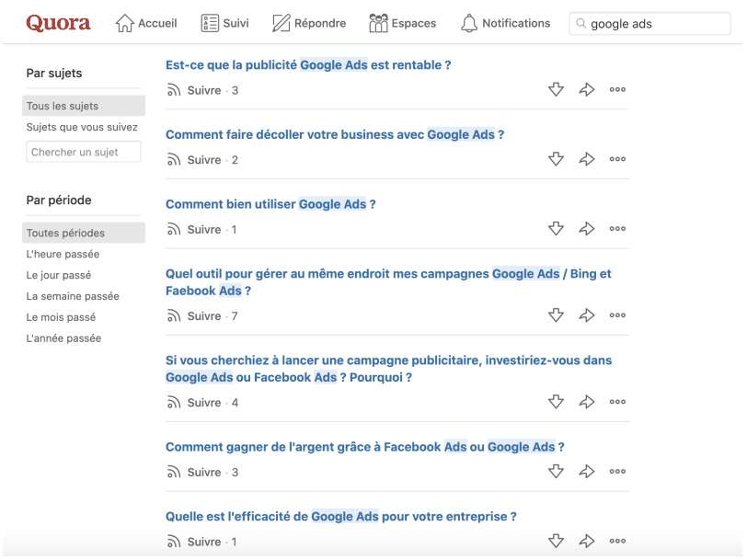Filter by 'L'heure passée'

pos(63,254)
